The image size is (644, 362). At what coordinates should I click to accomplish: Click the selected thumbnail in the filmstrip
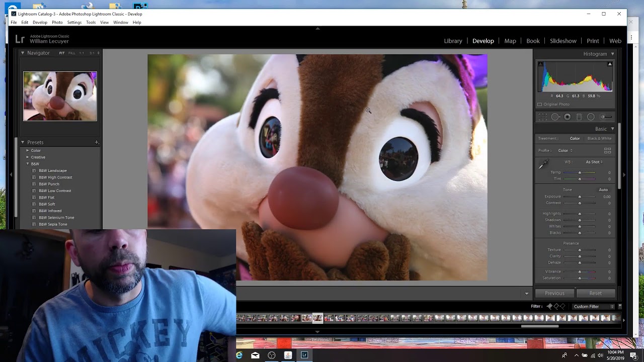point(317,318)
